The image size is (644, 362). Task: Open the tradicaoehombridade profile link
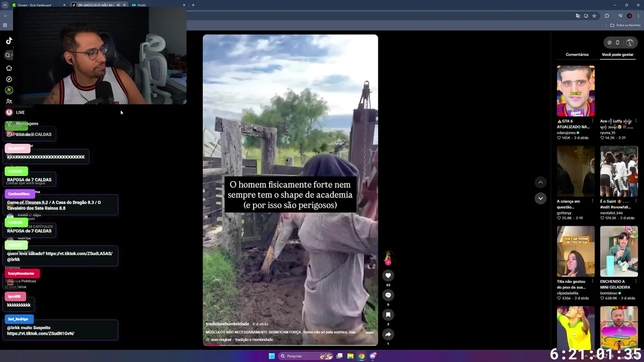(227, 324)
